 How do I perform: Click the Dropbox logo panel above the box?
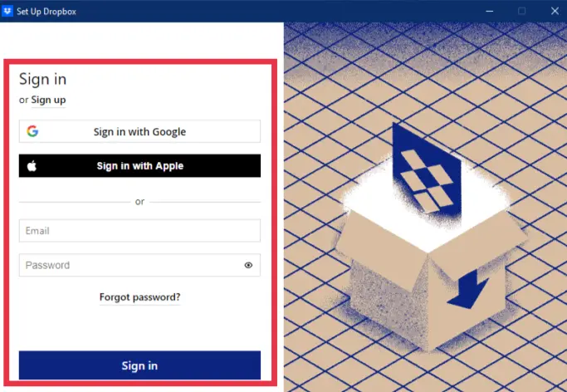[x=427, y=174]
